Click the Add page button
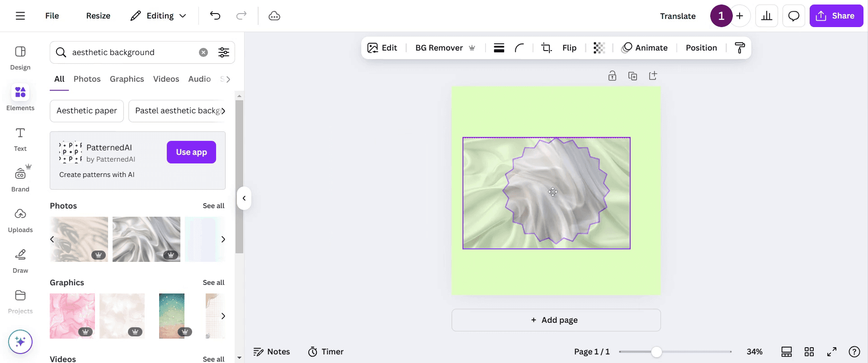 click(x=556, y=320)
